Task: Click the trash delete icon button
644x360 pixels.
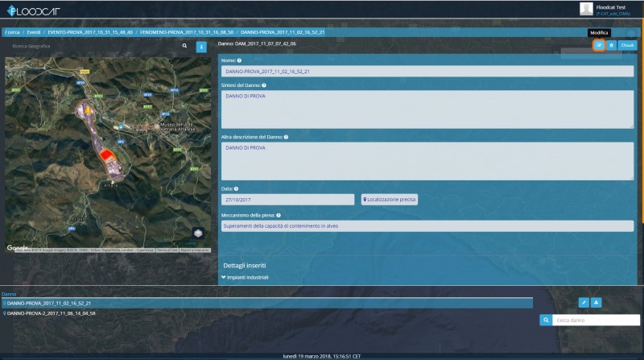Action: click(611, 45)
